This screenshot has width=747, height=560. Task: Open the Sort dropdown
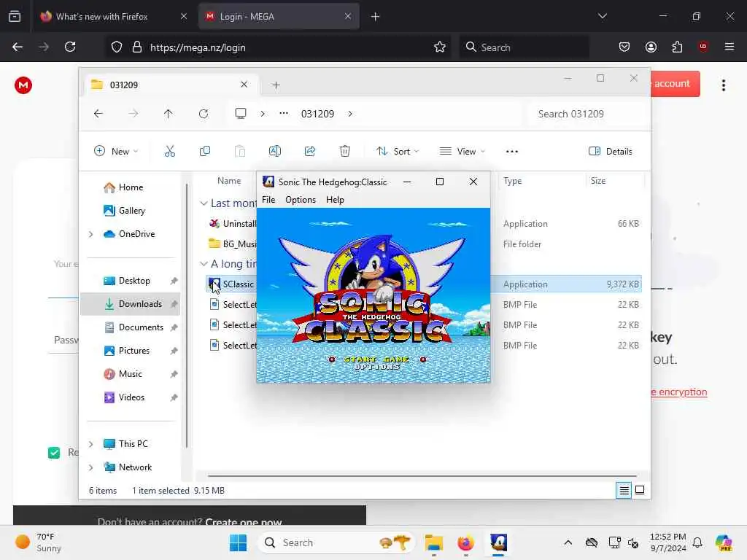point(398,152)
